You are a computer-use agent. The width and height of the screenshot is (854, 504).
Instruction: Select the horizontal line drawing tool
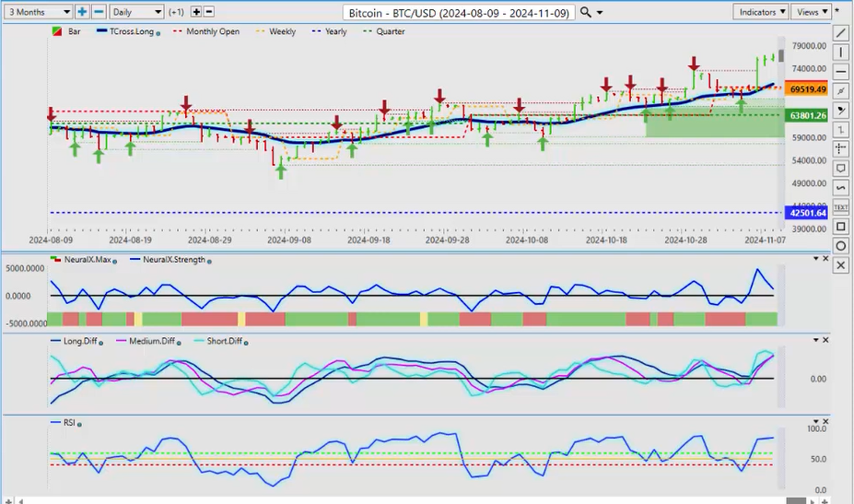click(x=840, y=72)
